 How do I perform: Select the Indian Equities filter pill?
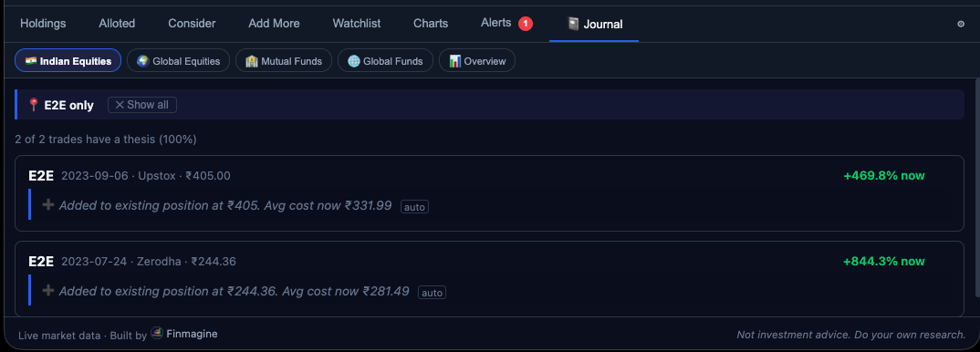click(x=68, y=60)
